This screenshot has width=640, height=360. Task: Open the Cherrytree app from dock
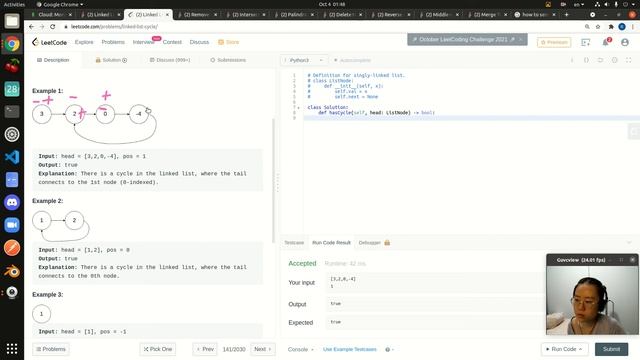tap(12, 66)
